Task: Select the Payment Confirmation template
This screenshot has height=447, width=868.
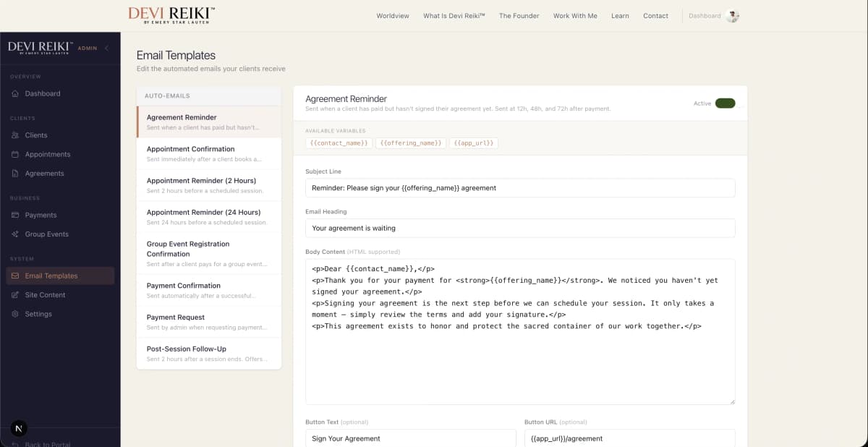Action: tap(208, 290)
